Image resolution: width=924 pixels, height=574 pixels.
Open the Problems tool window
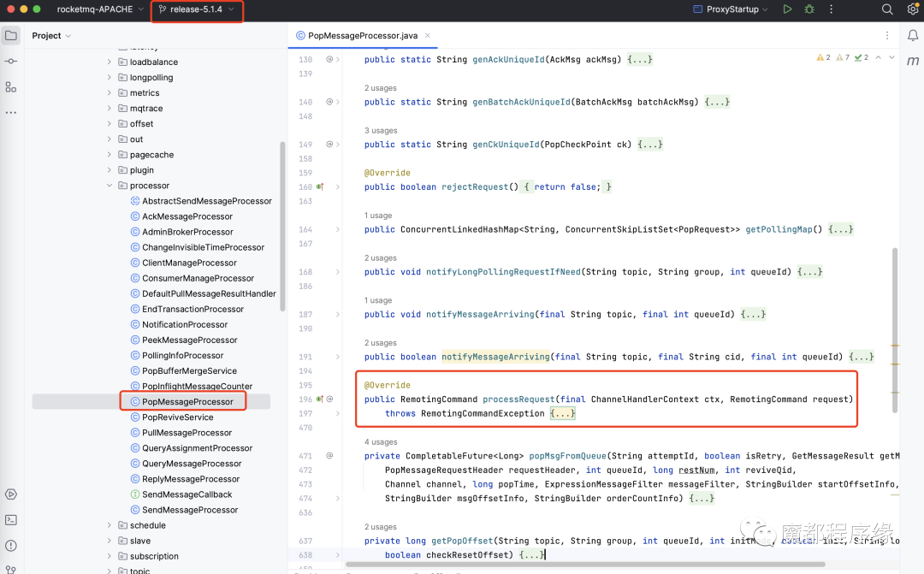coord(10,546)
